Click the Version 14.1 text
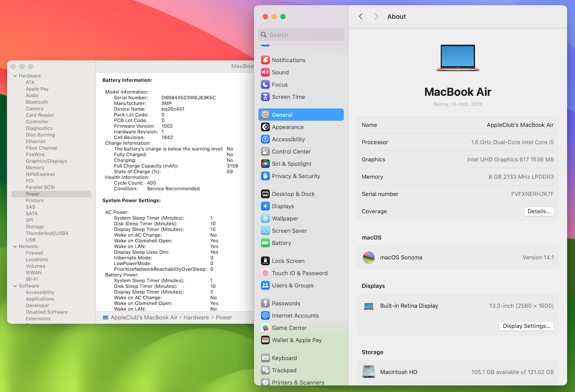The image size is (575, 392). coord(538,258)
